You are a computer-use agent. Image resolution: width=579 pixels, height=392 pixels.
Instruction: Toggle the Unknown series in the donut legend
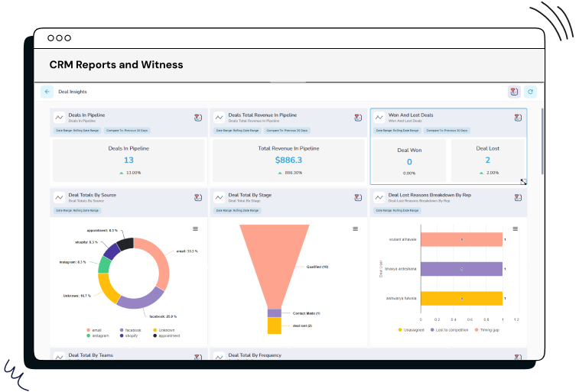tap(164, 330)
